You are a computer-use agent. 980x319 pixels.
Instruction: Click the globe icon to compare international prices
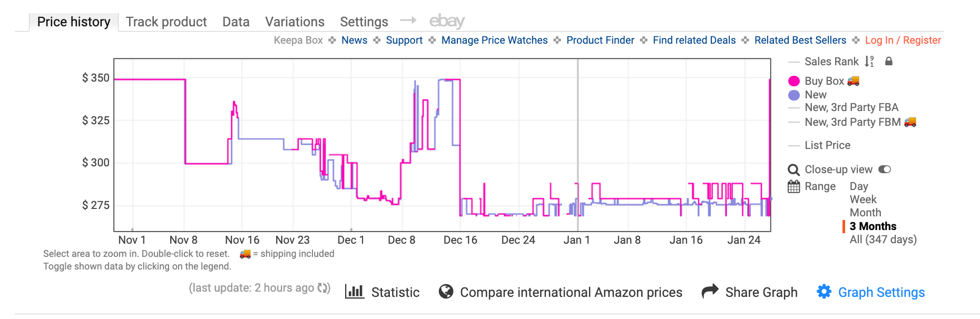click(446, 292)
